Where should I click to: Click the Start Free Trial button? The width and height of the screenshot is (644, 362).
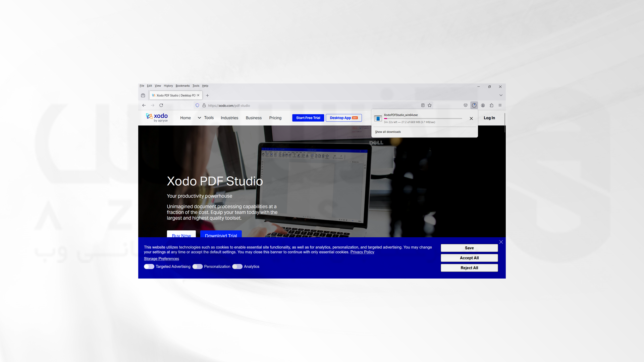click(x=308, y=118)
